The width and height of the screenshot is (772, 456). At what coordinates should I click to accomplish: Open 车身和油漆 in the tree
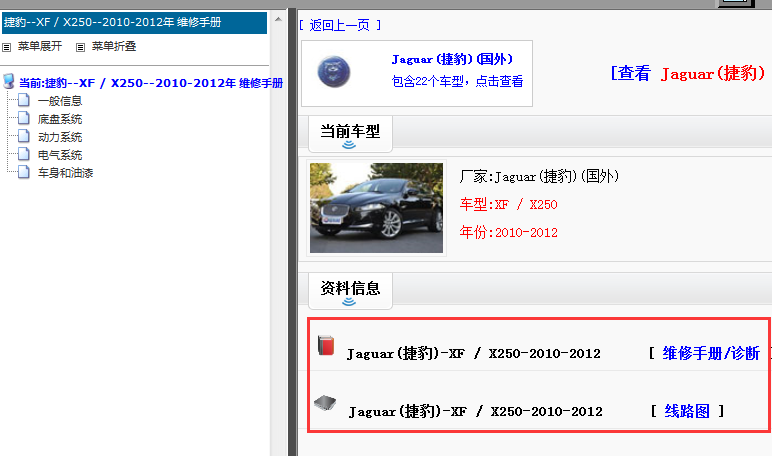pyautogui.click(x=65, y=173)
